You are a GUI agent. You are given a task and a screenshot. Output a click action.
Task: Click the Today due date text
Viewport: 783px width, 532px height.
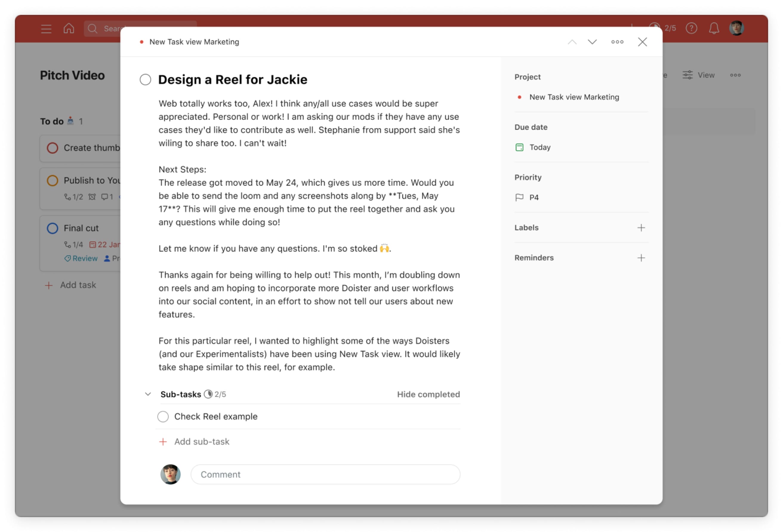point(540,147)
